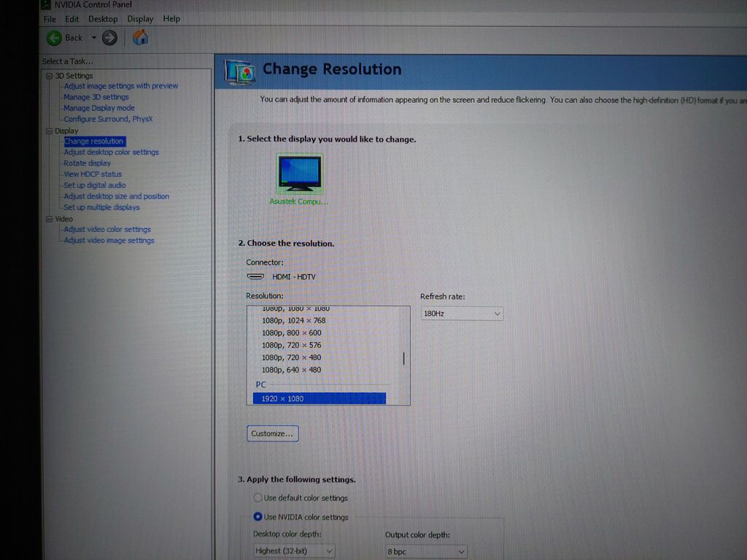Collapse the Video tree node
Image resolution: width=747 pixels, height=560 pixels.
click(49, 219)
